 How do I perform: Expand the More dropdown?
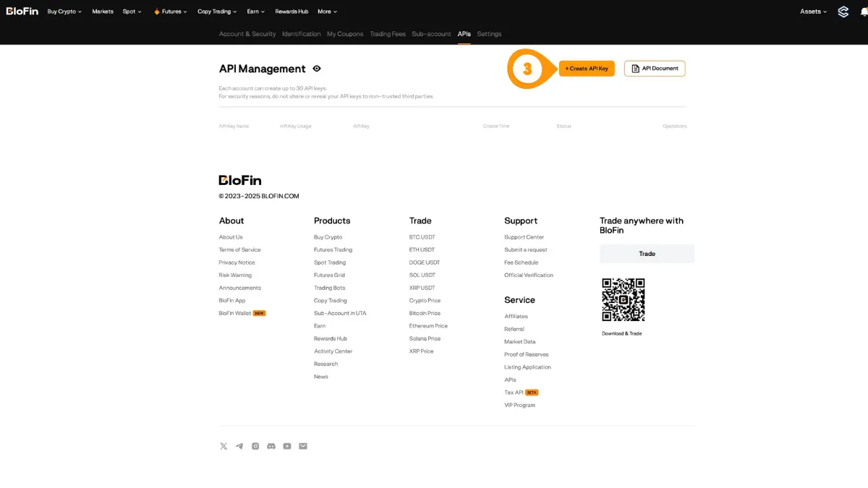pos(328,12)
